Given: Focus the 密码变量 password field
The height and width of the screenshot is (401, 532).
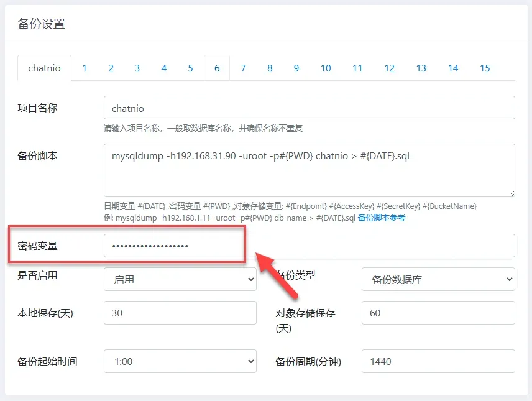Looking at the screenshot, I should click(310, 246).
